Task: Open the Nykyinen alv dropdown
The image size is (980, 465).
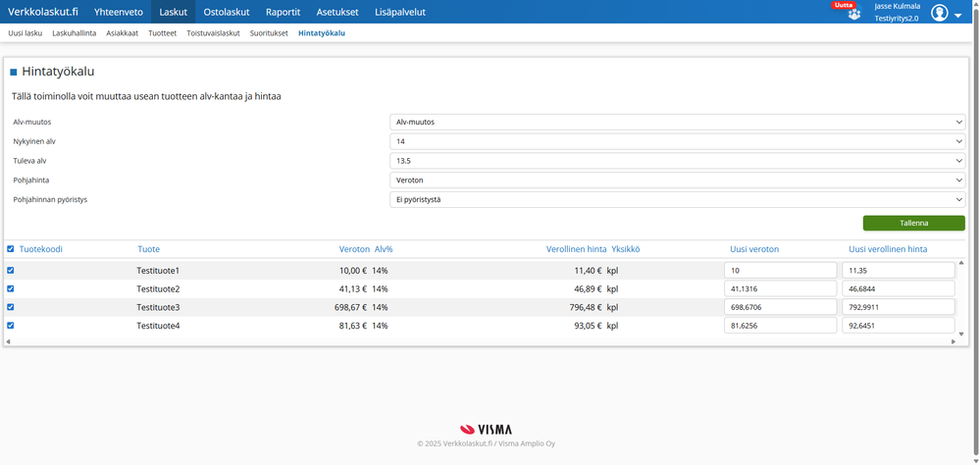Action: (x=678, y=141)
